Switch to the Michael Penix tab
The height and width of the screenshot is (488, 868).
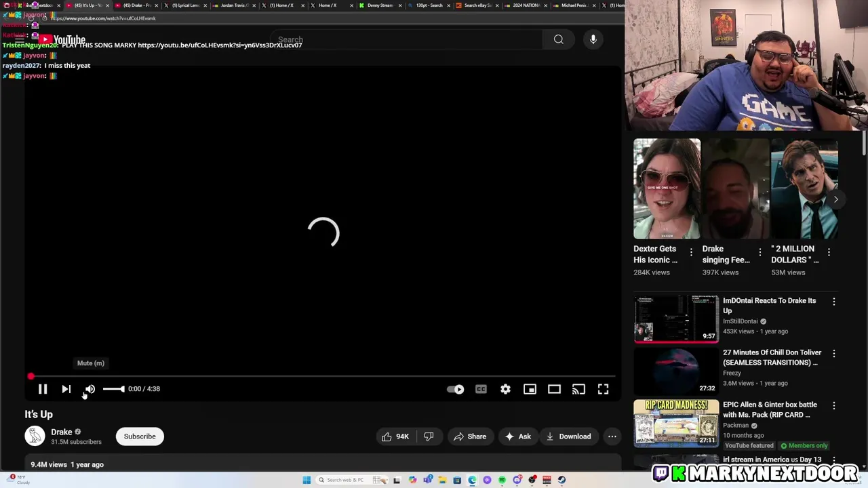point(574,5)
